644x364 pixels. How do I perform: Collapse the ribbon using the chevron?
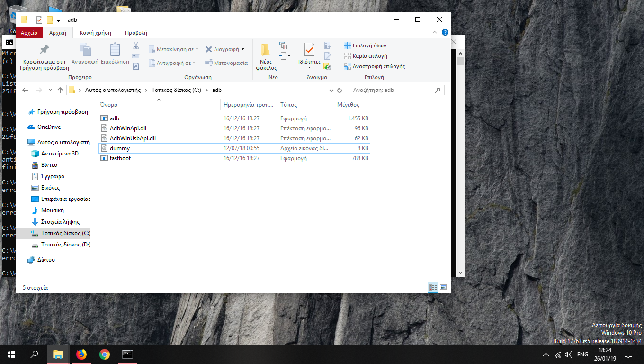click(x=435, y=33)
